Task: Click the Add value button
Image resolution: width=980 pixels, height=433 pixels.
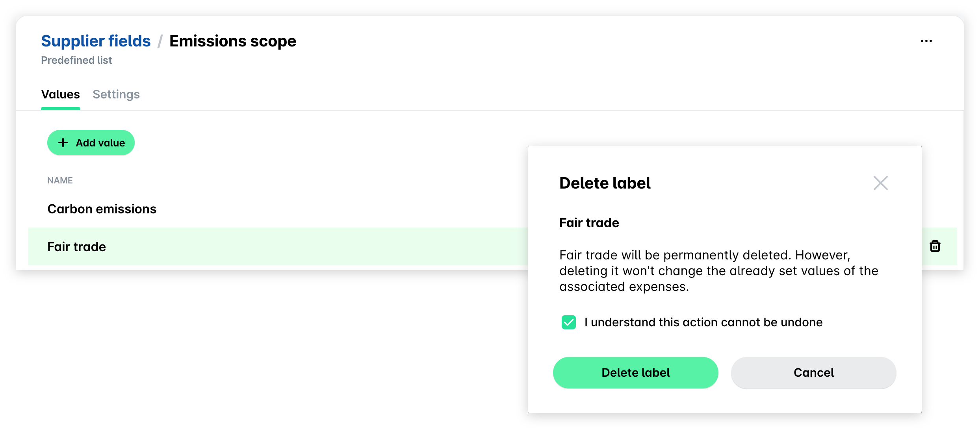Action: 91,142
